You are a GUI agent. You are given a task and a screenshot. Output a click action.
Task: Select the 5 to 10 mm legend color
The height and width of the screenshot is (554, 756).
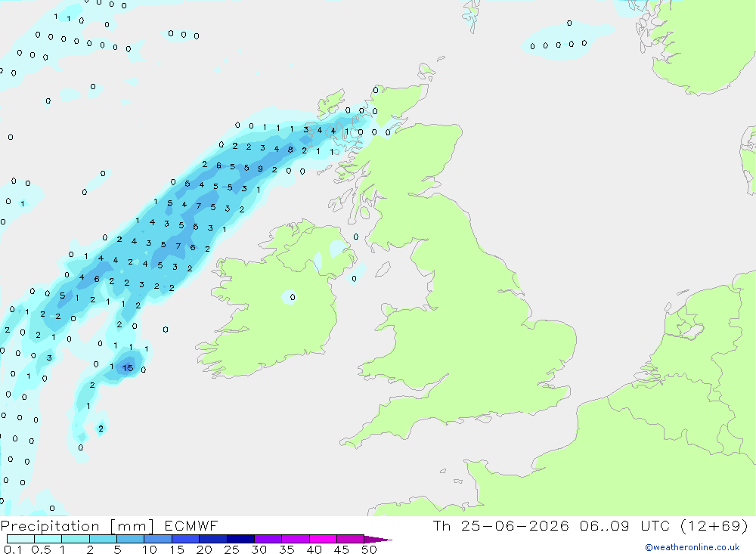pos(130,539)
